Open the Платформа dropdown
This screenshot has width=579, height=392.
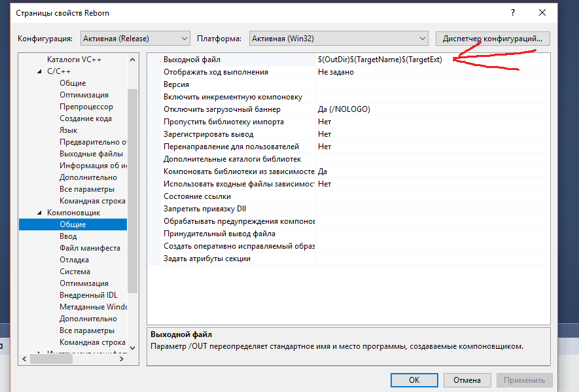point(338,39)
